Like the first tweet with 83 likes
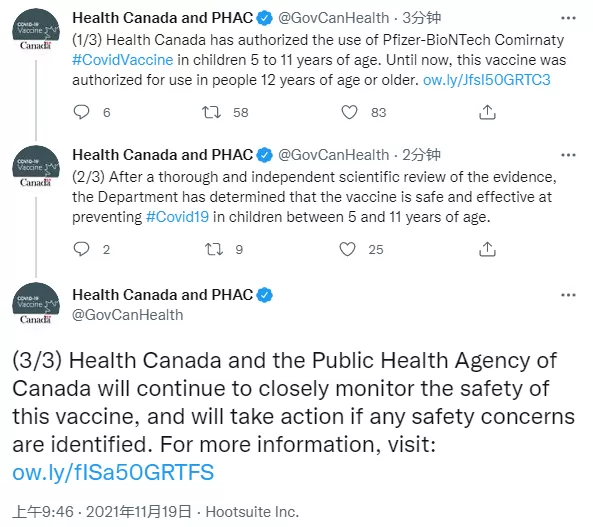 point(349,112)
